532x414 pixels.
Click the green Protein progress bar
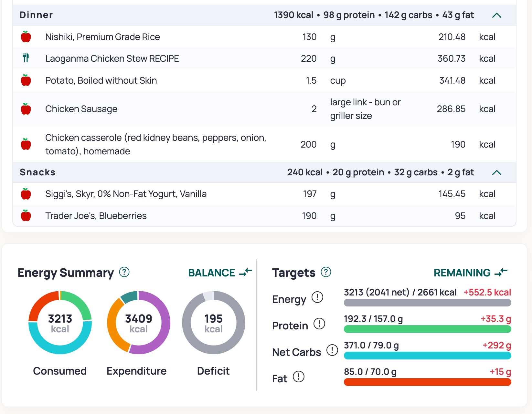tap(427, 329)
